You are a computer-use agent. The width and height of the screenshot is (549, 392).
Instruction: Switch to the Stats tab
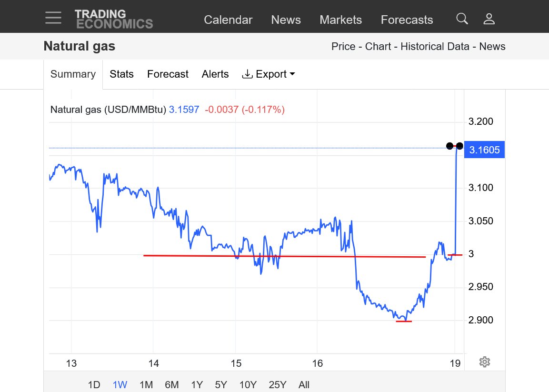[121, 74]
